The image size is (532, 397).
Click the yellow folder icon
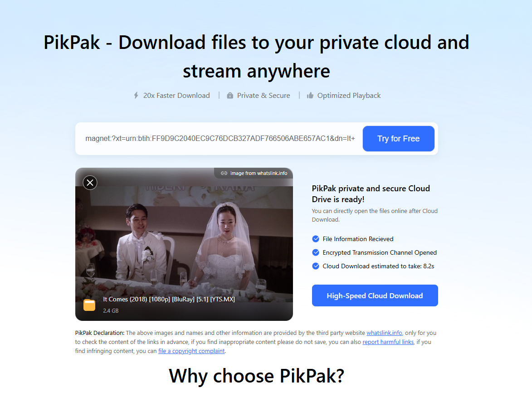(x=89, y=305)
